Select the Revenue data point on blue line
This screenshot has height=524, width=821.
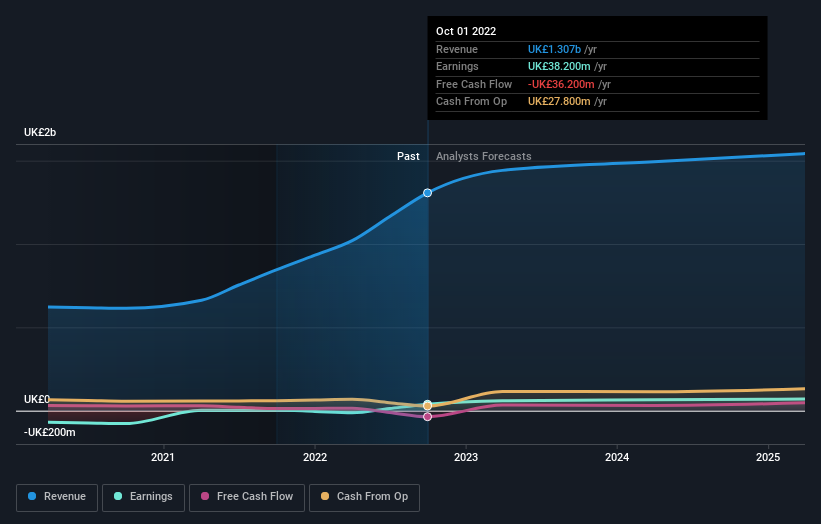point(427,193)
